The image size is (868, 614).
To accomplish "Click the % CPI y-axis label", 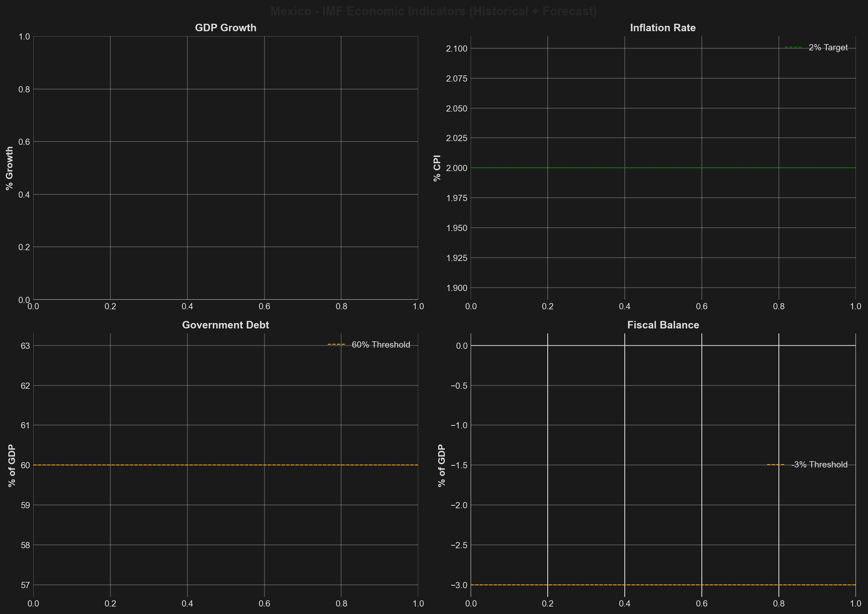I will tap(437, 168).
